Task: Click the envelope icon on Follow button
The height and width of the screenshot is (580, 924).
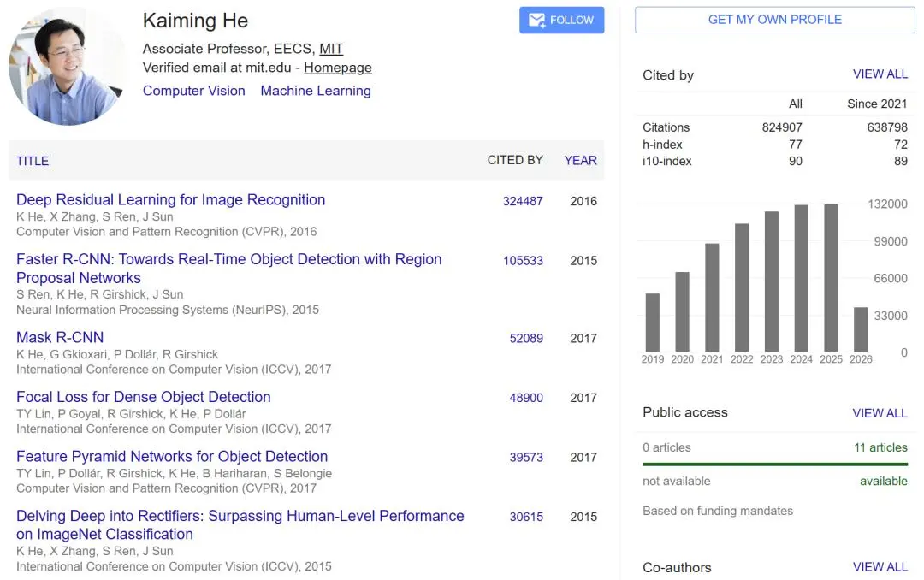Action: click(x=536, y=20)
